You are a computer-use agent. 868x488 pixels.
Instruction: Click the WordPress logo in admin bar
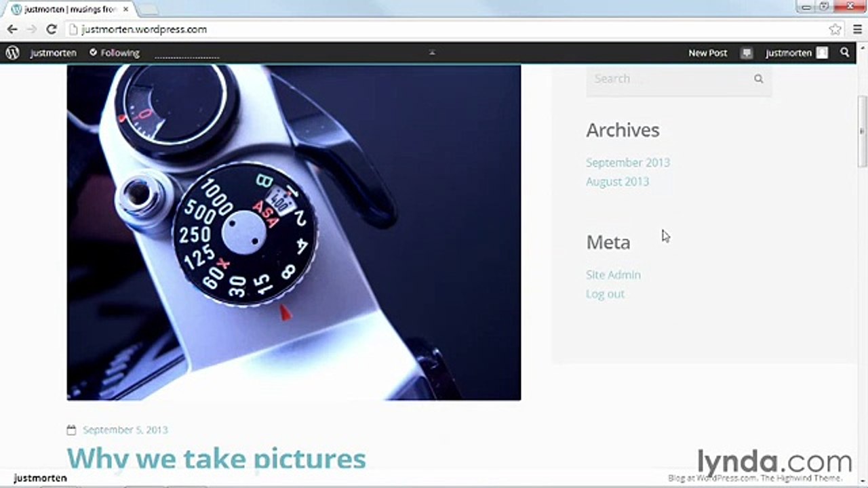(12, 53)
